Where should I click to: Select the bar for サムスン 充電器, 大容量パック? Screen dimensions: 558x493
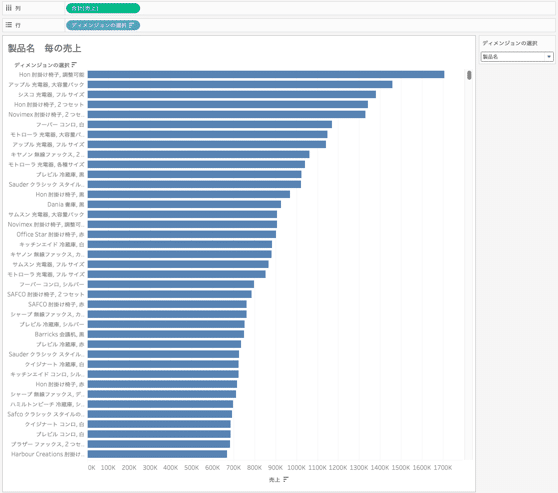point(182,214)
